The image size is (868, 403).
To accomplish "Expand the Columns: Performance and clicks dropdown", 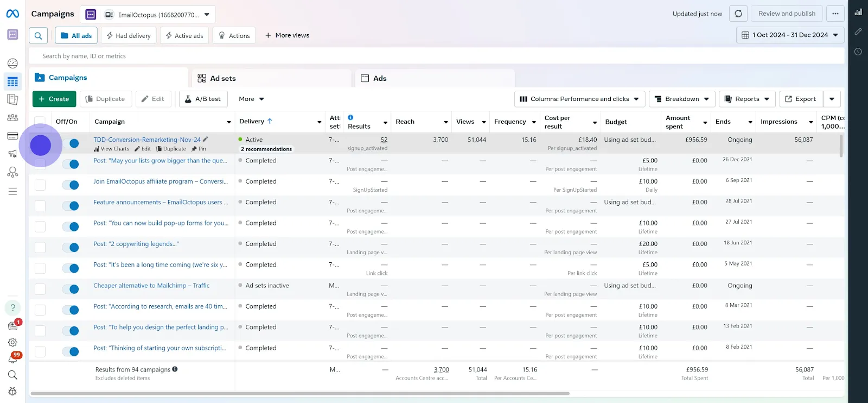I will click(x=579, y=99).
